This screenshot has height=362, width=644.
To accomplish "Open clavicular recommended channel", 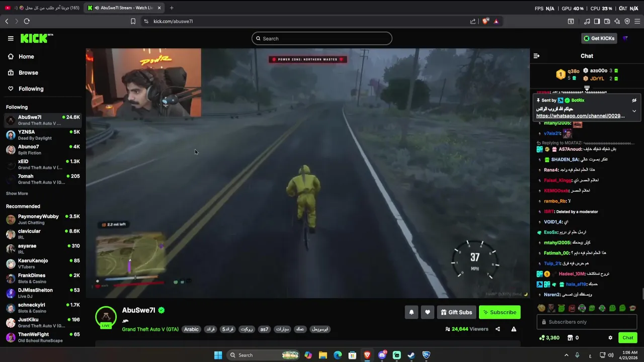I will click(42, 234).
